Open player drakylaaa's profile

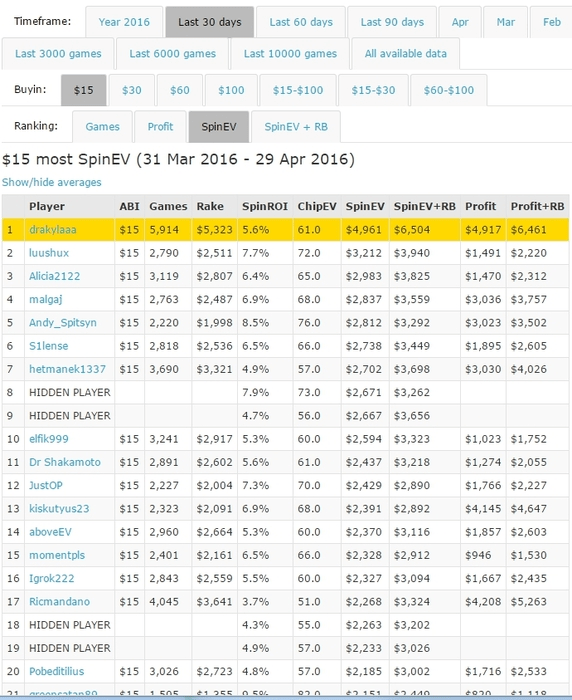[53, 229]
